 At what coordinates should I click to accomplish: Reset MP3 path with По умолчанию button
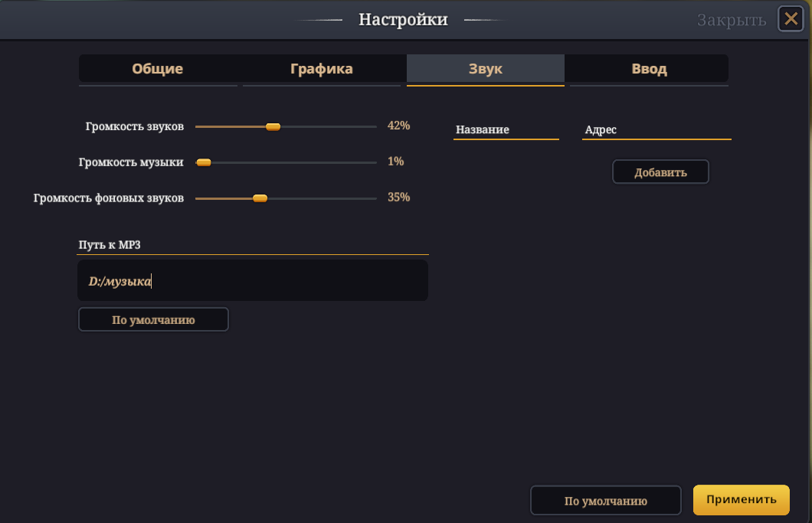point(153,319)
